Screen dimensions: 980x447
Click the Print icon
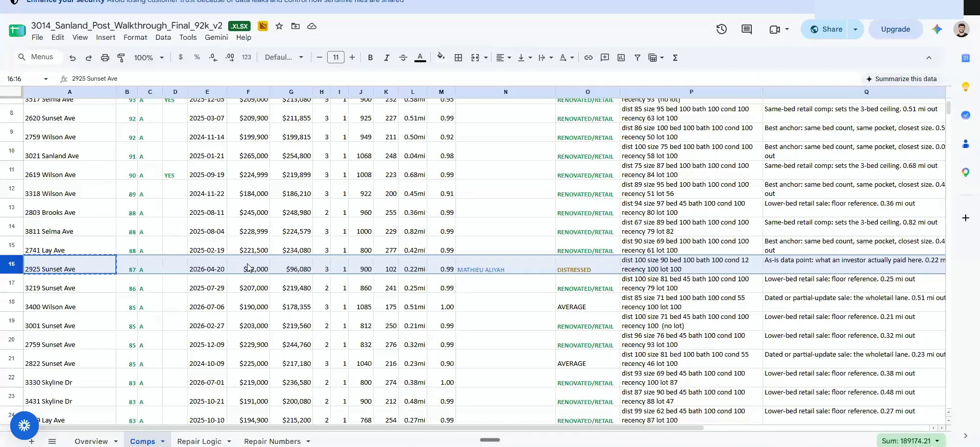tap(105, 58)
